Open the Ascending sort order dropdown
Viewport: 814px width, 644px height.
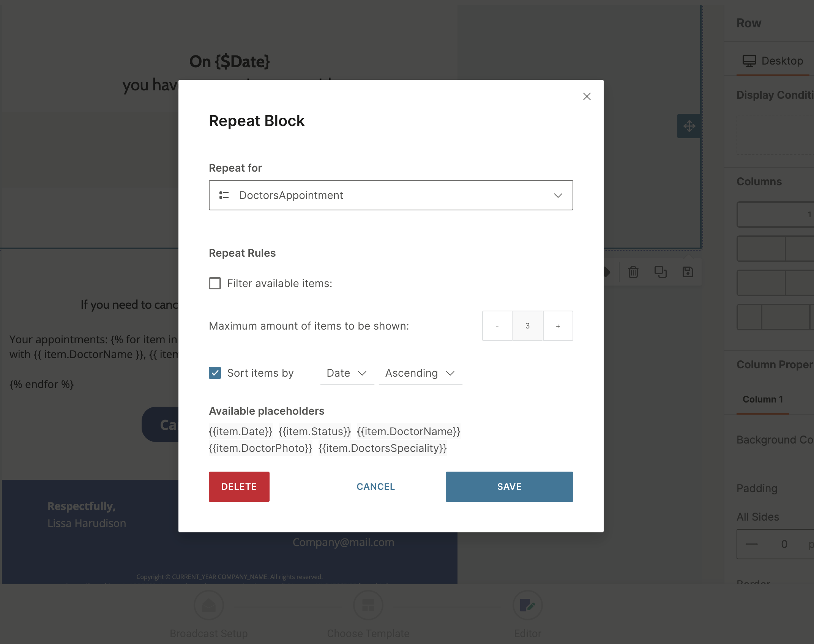click(420, 373)
